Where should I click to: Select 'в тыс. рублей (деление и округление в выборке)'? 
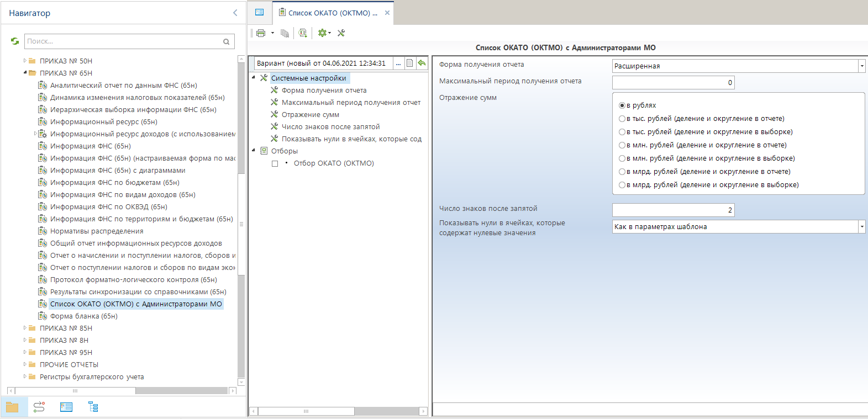(622, 132)
